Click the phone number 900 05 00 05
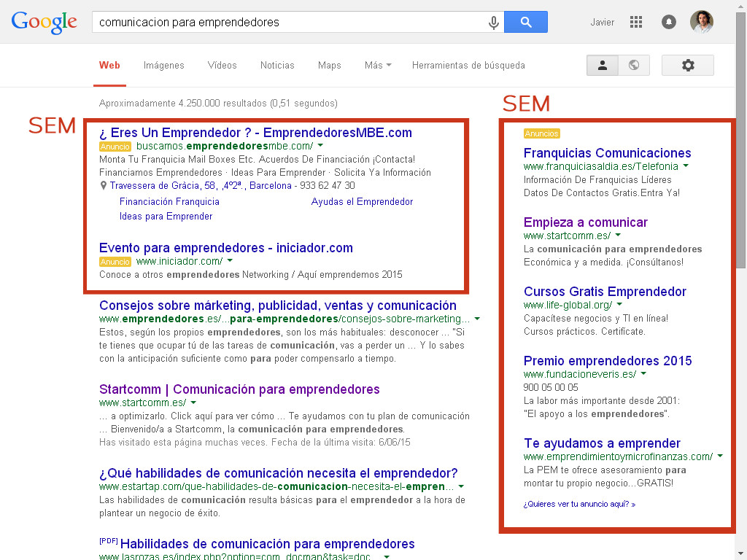The height and width of the screenshot is (560, 747). (x=551, y=387)
